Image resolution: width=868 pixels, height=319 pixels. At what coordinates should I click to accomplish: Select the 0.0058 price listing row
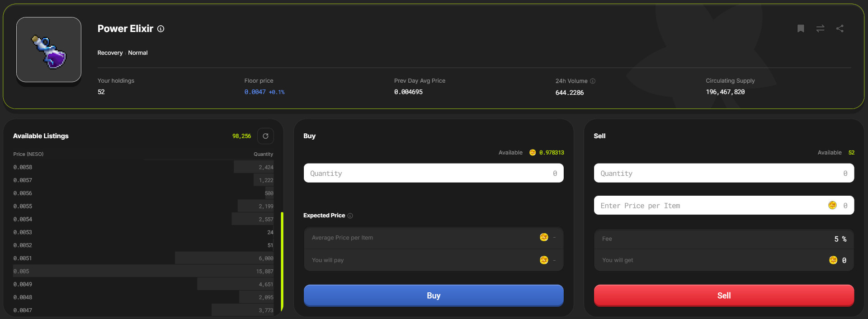pyautogui.click(x=143, y=167)
